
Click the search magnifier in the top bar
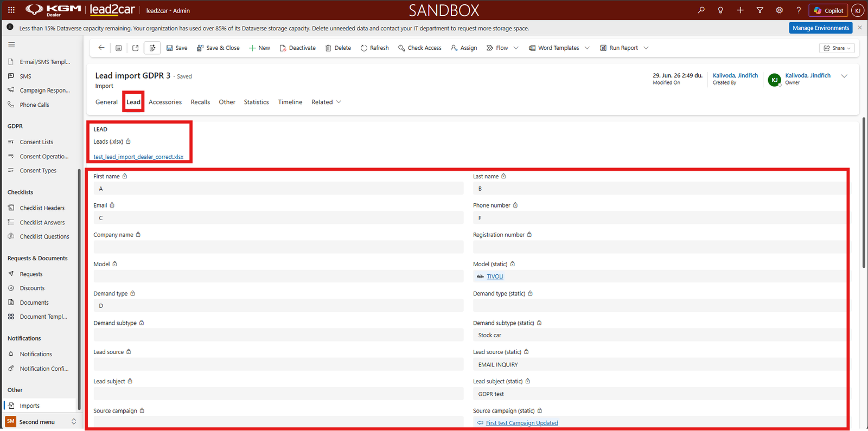701,10
